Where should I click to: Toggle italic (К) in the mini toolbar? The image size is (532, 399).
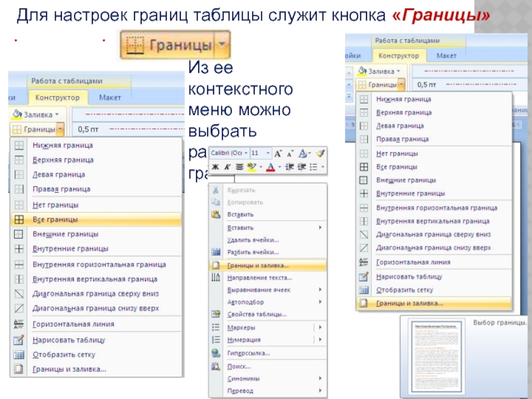point(227,166)
